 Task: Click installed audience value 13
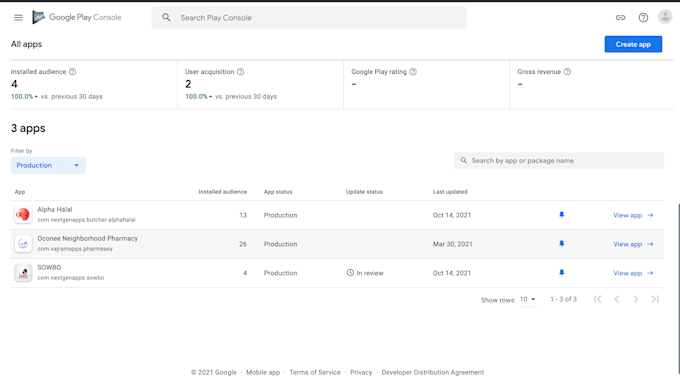[243, 215]
